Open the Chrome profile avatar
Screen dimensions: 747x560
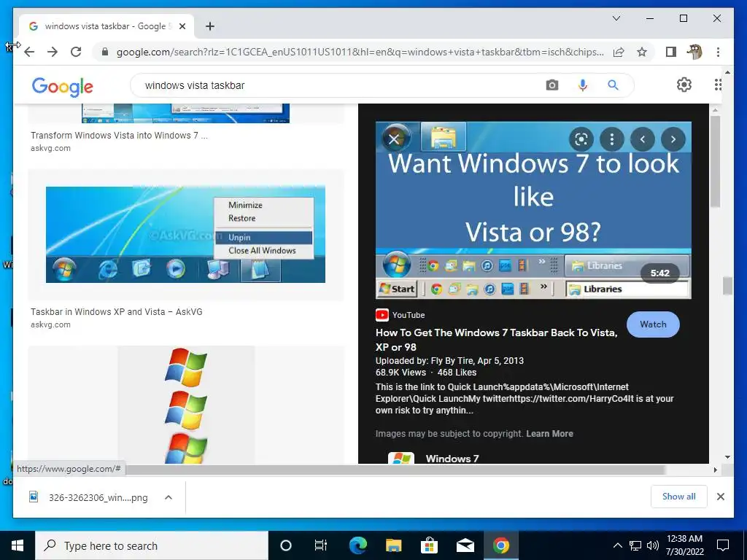694,52
